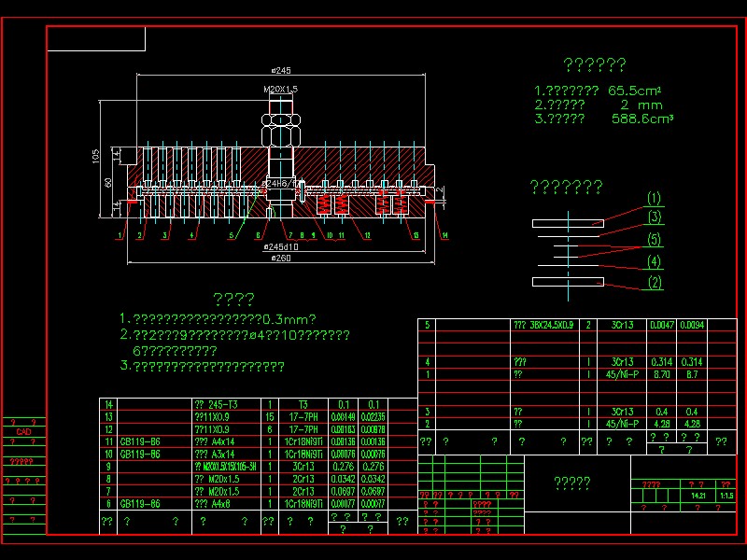Select the 245-T3 cell in row 14

coord(215,404)
